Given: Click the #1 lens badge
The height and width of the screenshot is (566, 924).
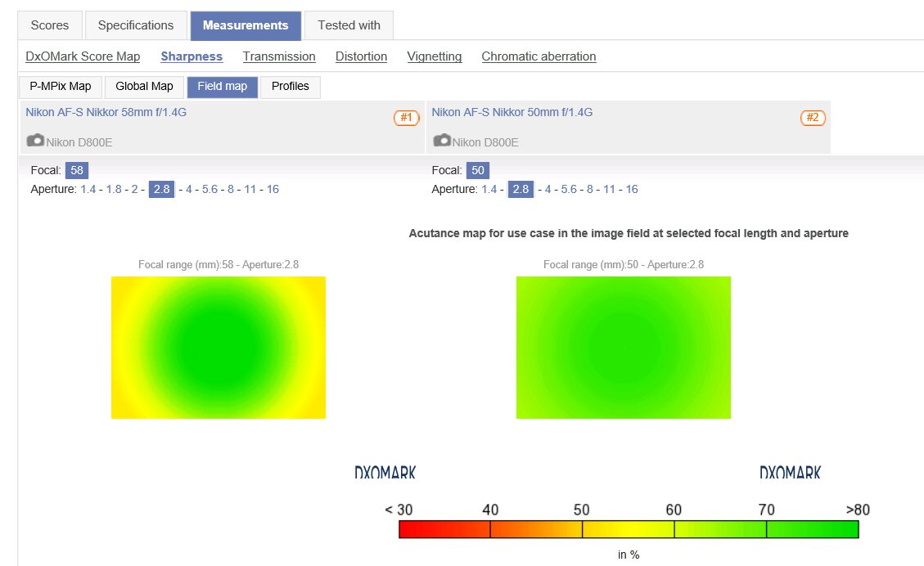Looking at the screenshot, I should click(x=407, y=118).
